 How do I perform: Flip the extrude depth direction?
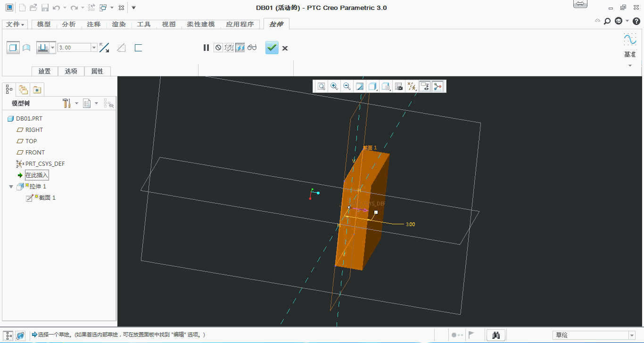point(104,48)
